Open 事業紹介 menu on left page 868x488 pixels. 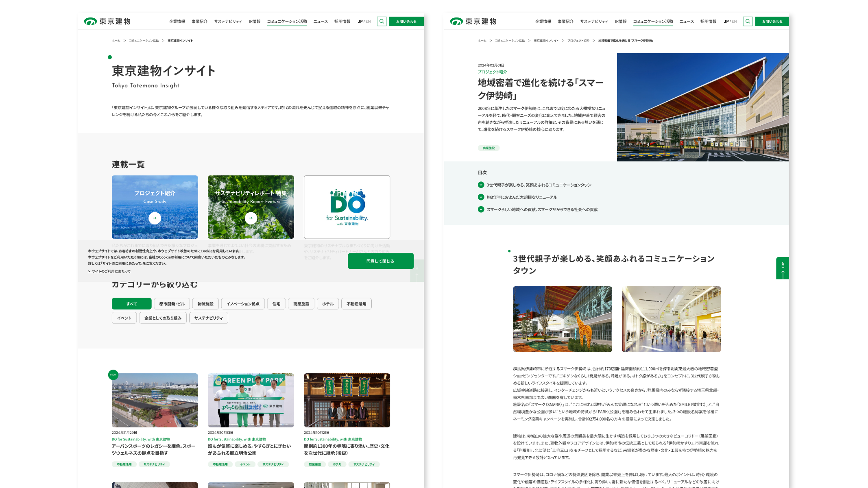point(199,22)
